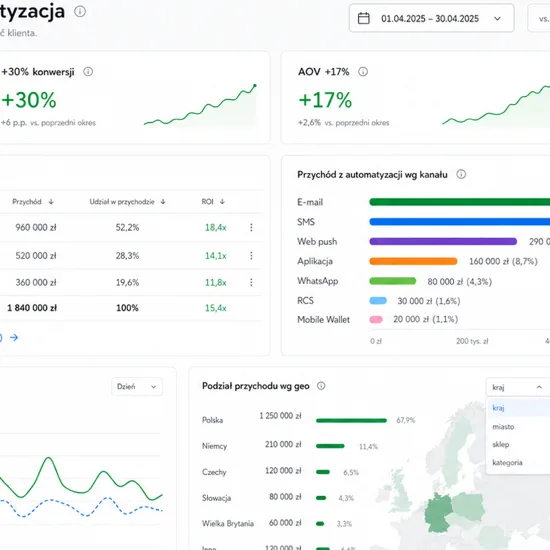550x550 pixels.
Task: Select the kraj option in the list
Action: (518, 408)
